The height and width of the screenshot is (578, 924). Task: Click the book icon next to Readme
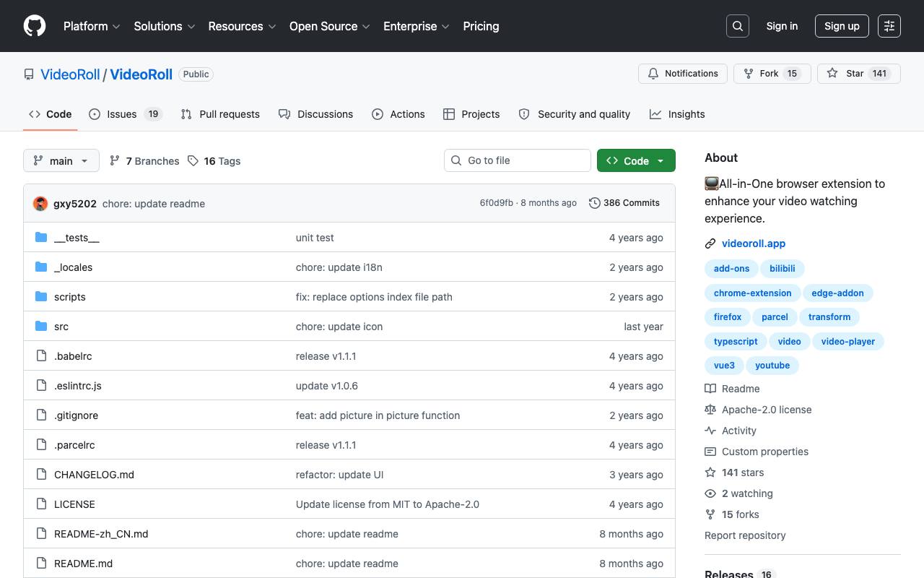click(x=710, y=389)
